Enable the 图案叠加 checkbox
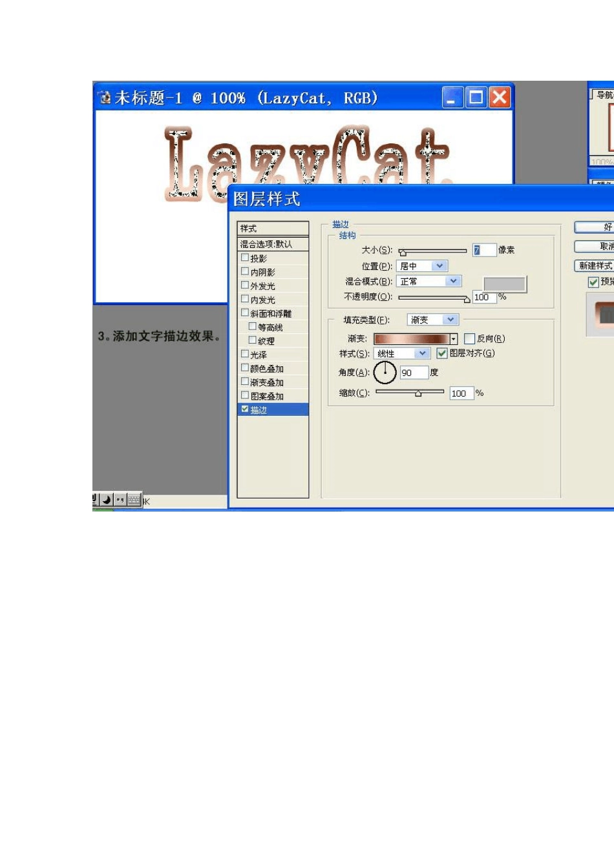The width and height of the screenshot is (614, 868). pos(245,396)
